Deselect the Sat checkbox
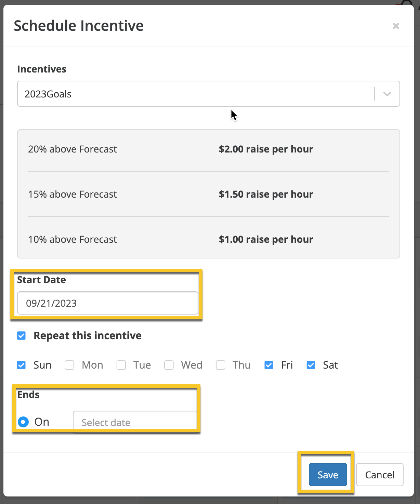 pyautogui.click(x=311, y=365)
